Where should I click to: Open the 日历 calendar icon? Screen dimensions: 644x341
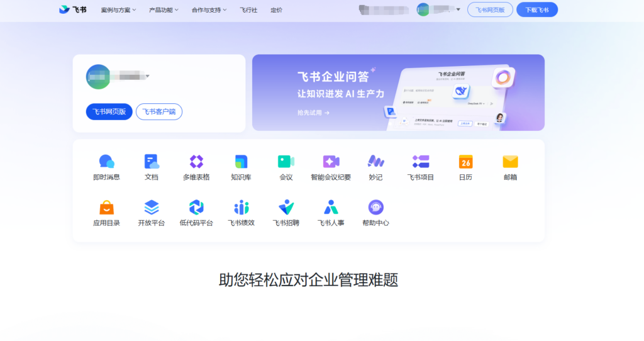click(x=465, y=162)
